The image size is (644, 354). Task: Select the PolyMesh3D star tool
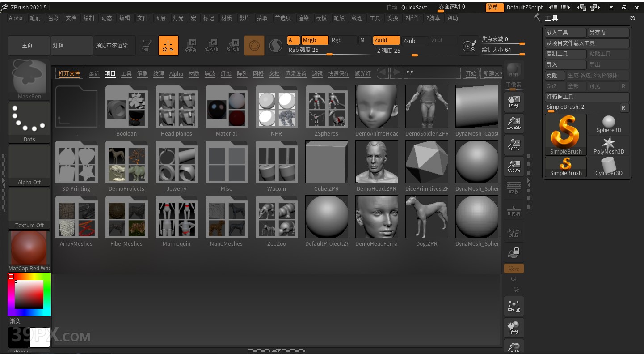click(x=609, y=145)
